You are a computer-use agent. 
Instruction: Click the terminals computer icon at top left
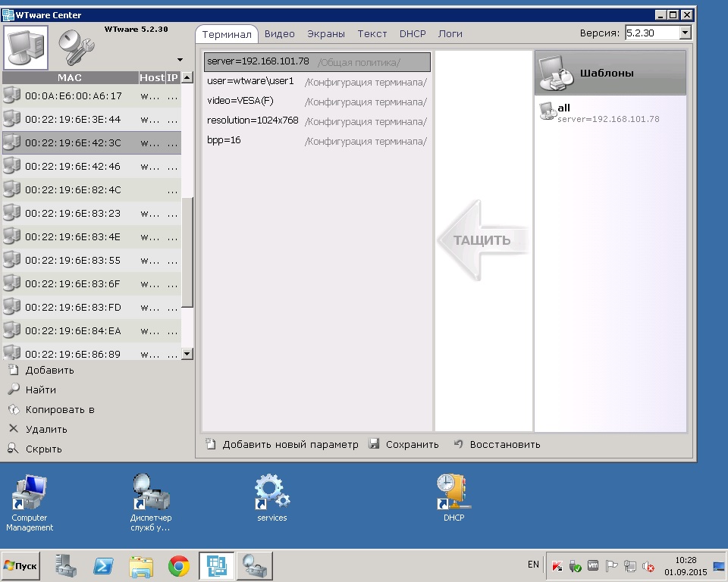[x=26, y=47]
